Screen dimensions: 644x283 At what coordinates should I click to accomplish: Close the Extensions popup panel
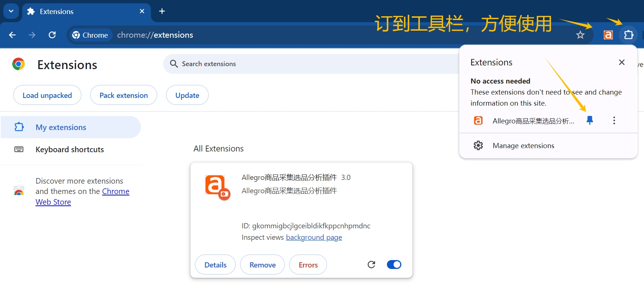(x=622, y=62)
